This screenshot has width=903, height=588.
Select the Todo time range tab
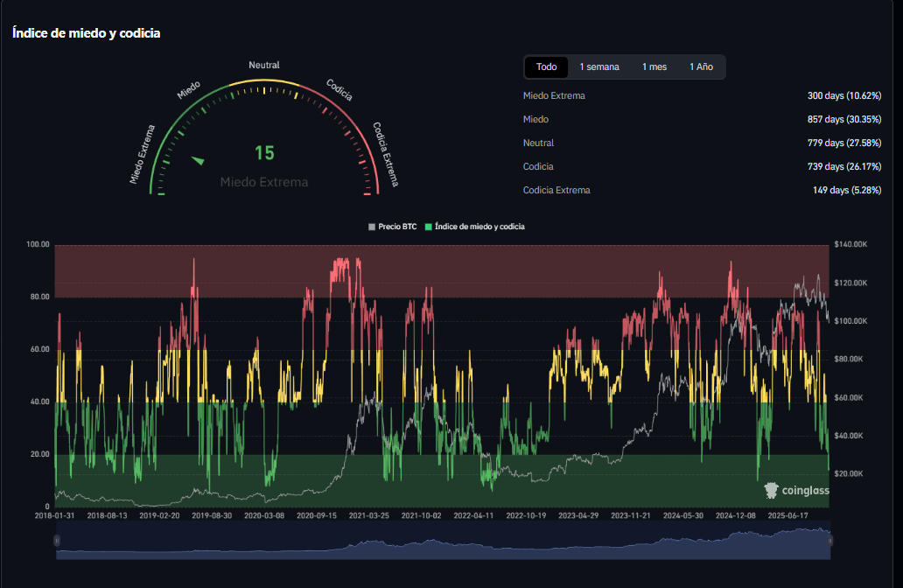pos(546,67)
